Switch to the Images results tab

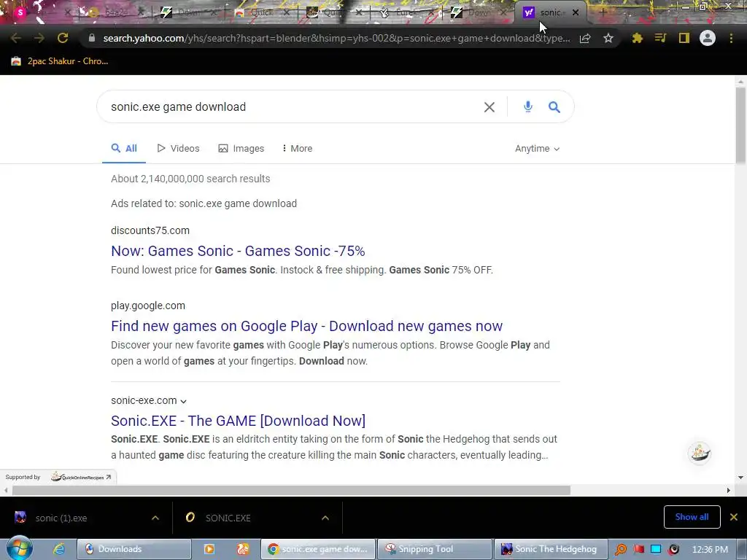tap(241, 149)
